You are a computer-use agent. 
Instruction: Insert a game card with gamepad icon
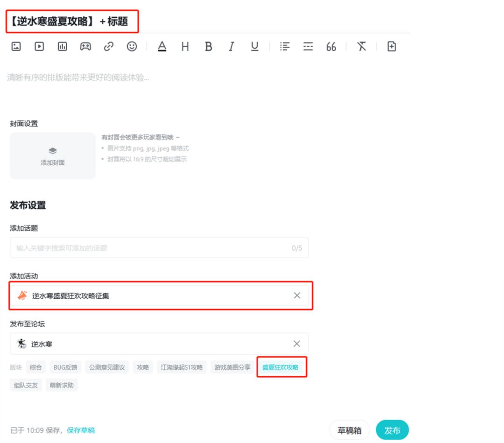tap(85, 46)
